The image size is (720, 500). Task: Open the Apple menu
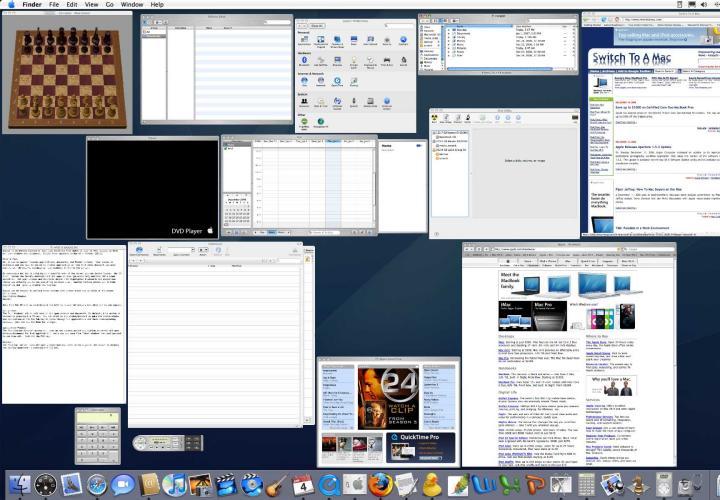9,5
